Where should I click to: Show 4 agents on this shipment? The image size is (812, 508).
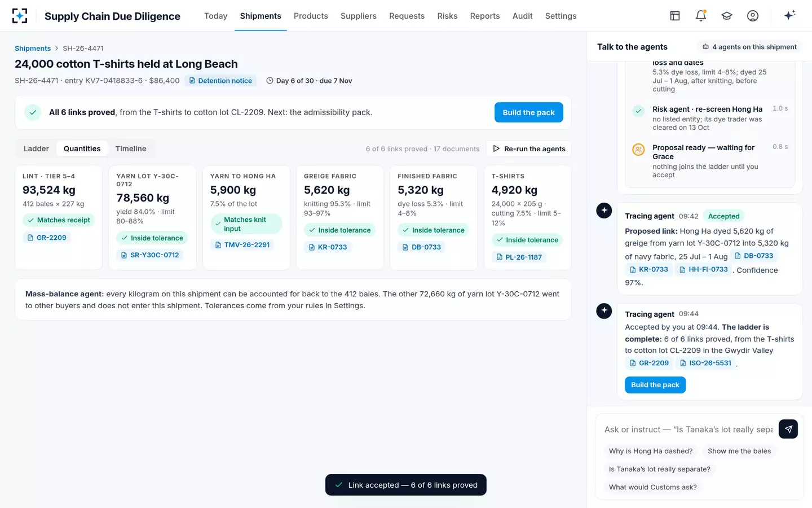(749, 47)
